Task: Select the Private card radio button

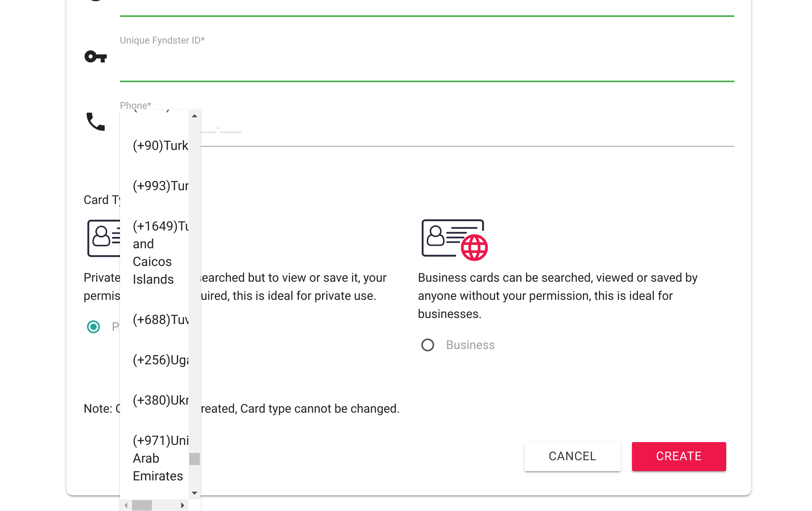Action: click(x=93, y=326)
